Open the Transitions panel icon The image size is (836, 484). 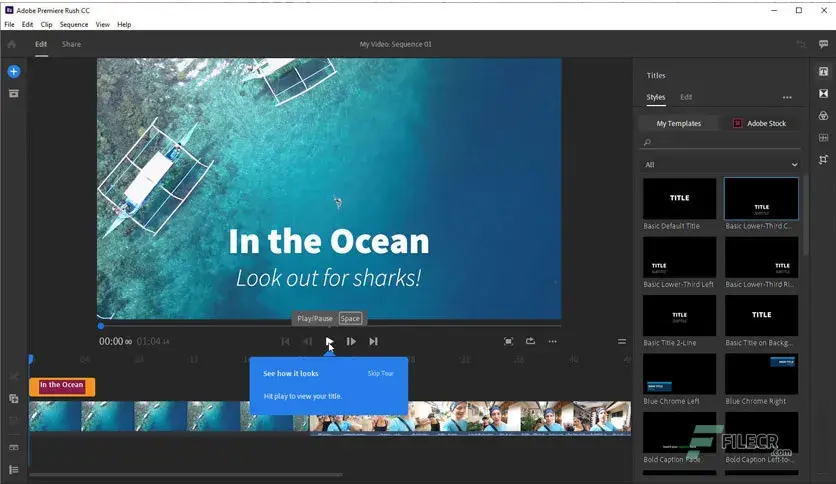click(x=823, y=94)
